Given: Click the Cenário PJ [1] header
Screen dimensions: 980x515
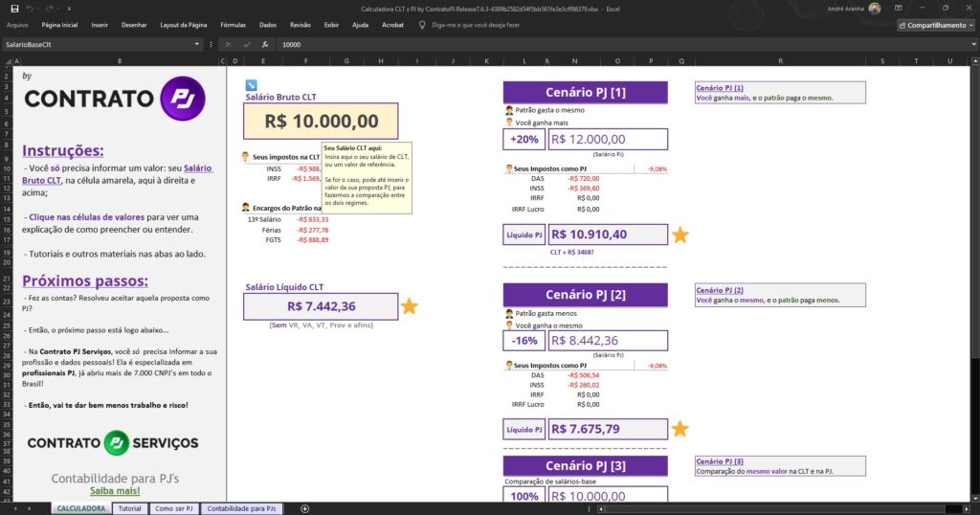Looking at the screenshot, I should pyautogui.click(x=585, y=93).
